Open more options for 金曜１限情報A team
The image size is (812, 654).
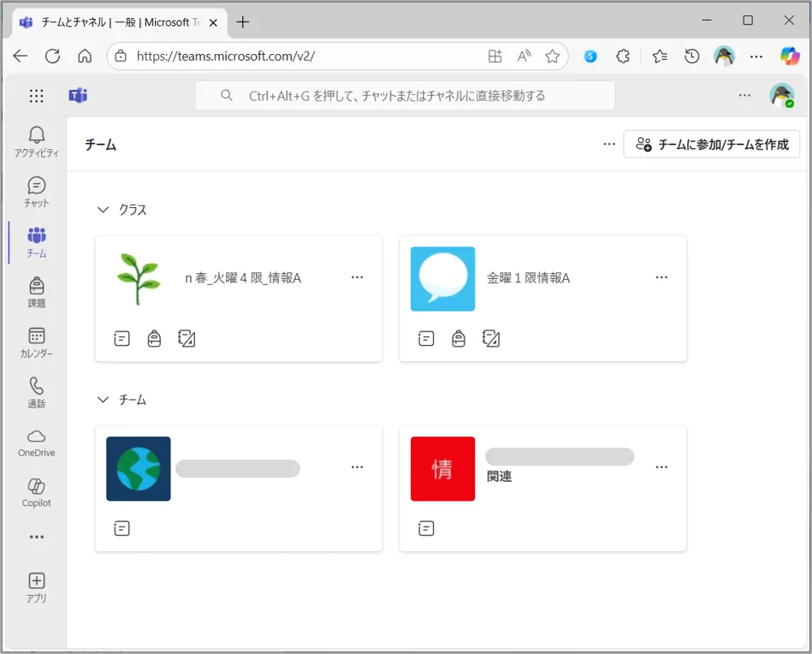pos(661,277)
